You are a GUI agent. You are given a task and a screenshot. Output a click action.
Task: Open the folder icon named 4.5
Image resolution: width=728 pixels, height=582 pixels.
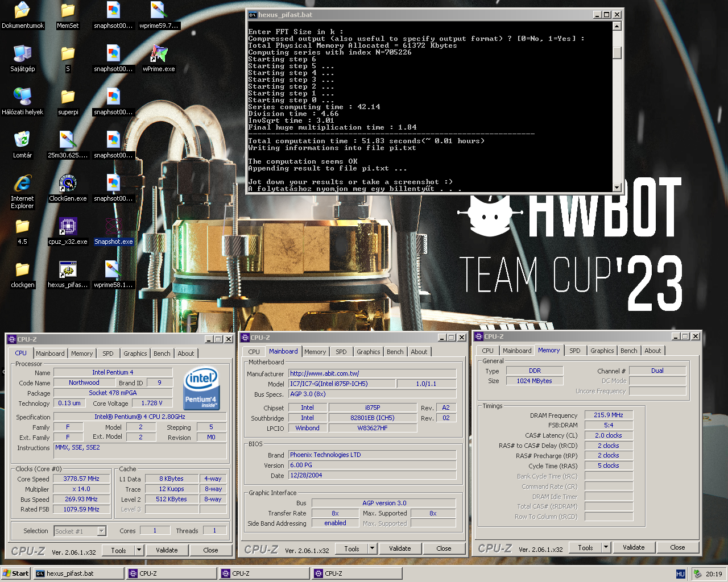pos(22,226)
